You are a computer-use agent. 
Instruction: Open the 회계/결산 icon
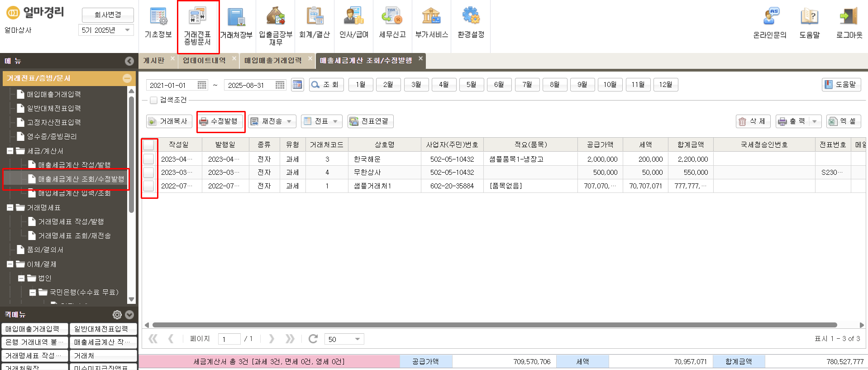(x=315, y=23)
